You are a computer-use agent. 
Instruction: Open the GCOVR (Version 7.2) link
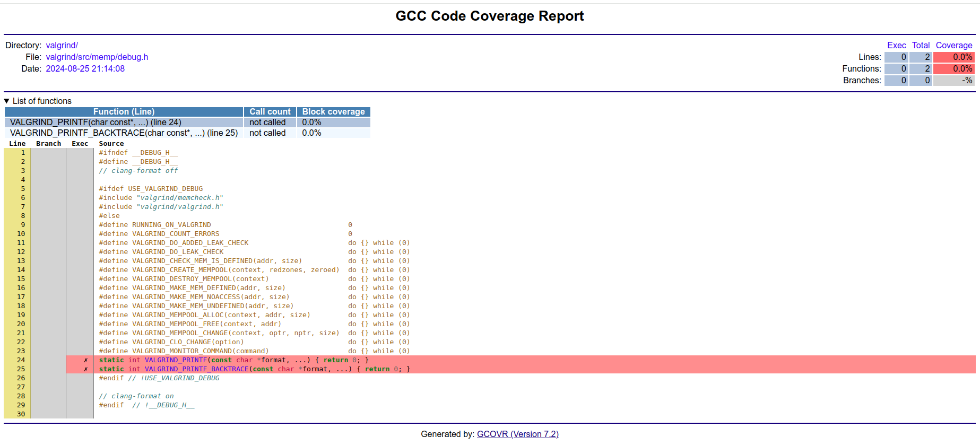(517, 434)
